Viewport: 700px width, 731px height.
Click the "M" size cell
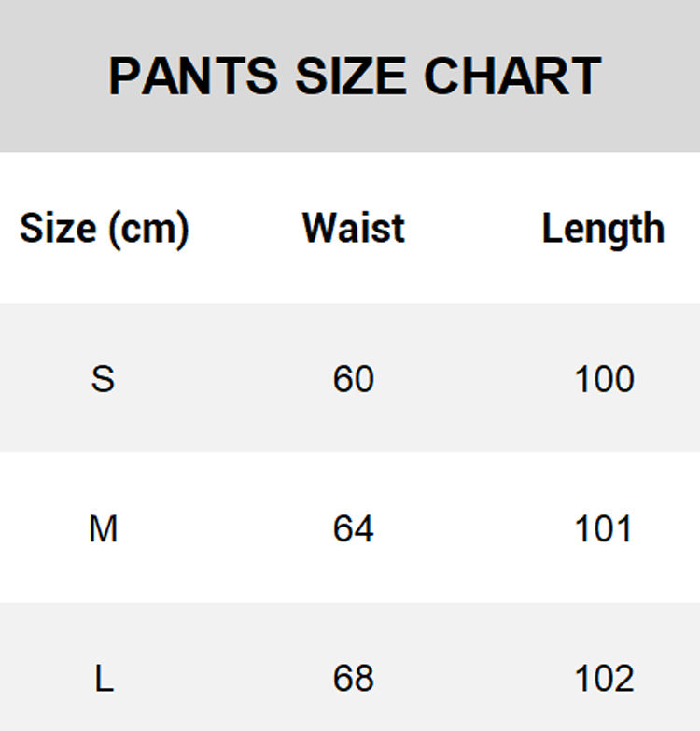tap(103, 529)
